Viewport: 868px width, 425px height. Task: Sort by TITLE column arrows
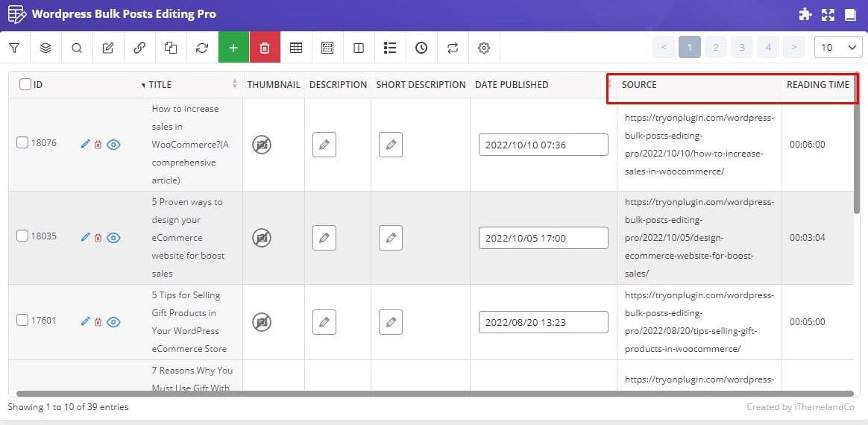(235, 84)
